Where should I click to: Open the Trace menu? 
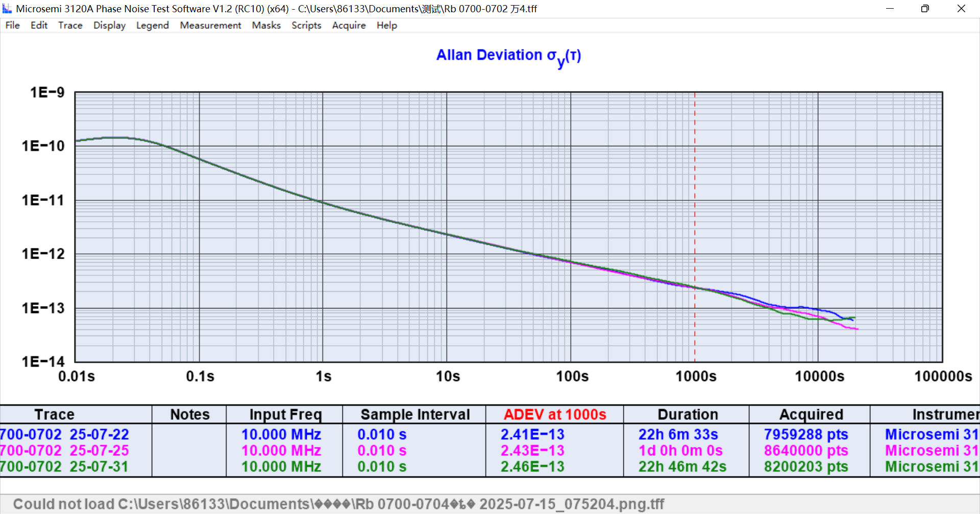click(x=70, y=25)
